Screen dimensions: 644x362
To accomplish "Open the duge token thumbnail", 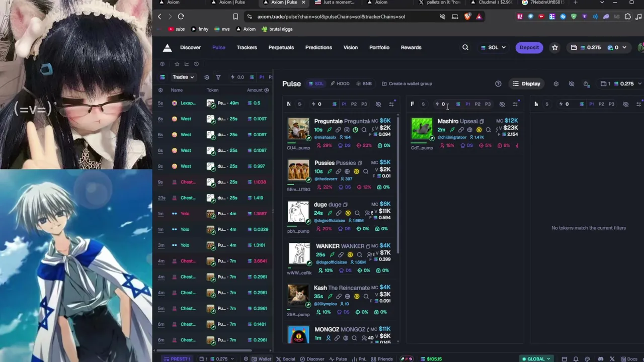I will coord(298,213).
